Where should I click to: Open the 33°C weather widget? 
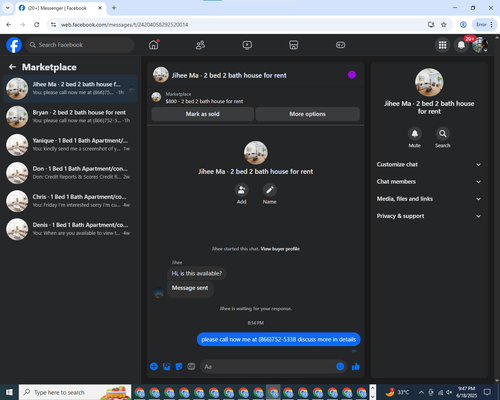[x=397, y=392]
